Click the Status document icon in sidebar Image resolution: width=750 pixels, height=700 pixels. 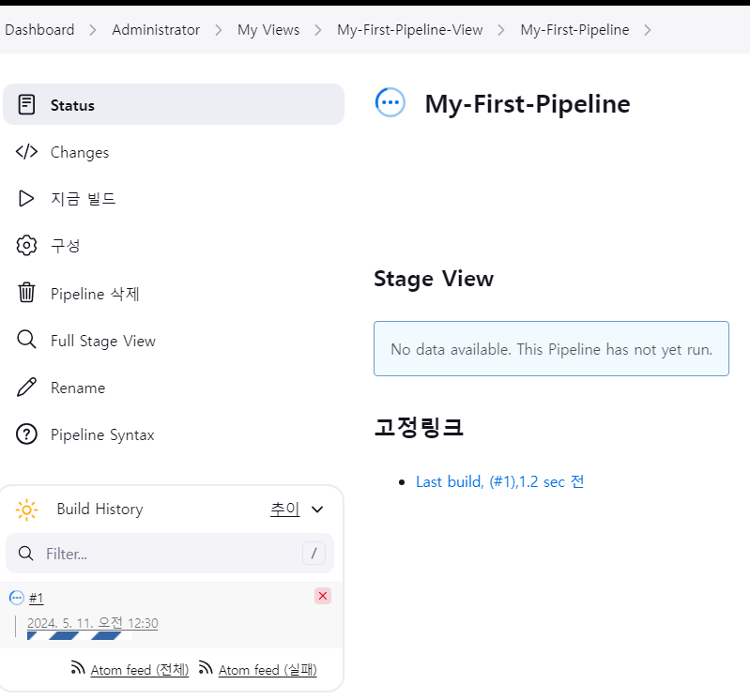pyautogui.click(x=26, y=104)
